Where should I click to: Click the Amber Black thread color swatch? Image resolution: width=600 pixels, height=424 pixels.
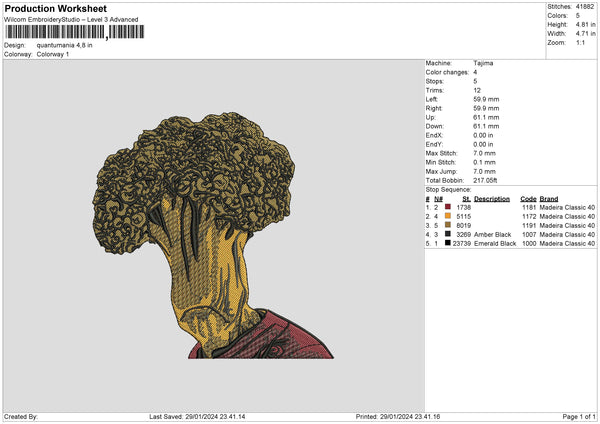447,234
